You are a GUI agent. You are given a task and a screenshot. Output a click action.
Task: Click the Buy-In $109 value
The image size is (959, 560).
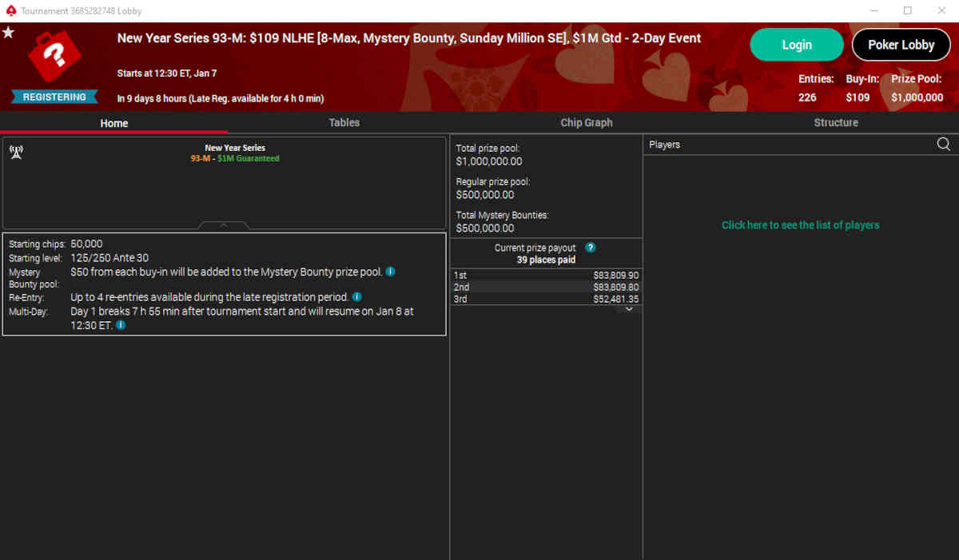pyautogui.click(x=858, y=97)
